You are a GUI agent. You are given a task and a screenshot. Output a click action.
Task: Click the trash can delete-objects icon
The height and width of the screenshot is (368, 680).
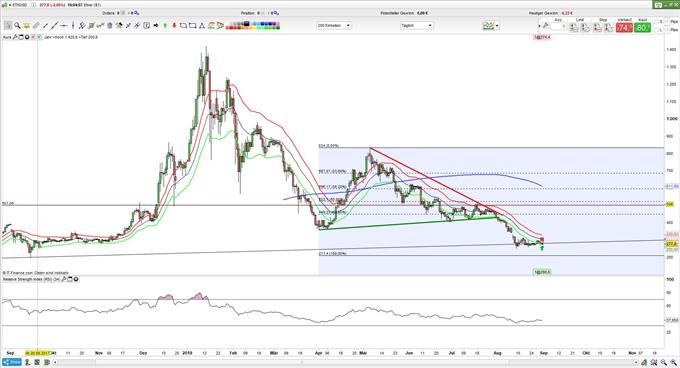109,26
